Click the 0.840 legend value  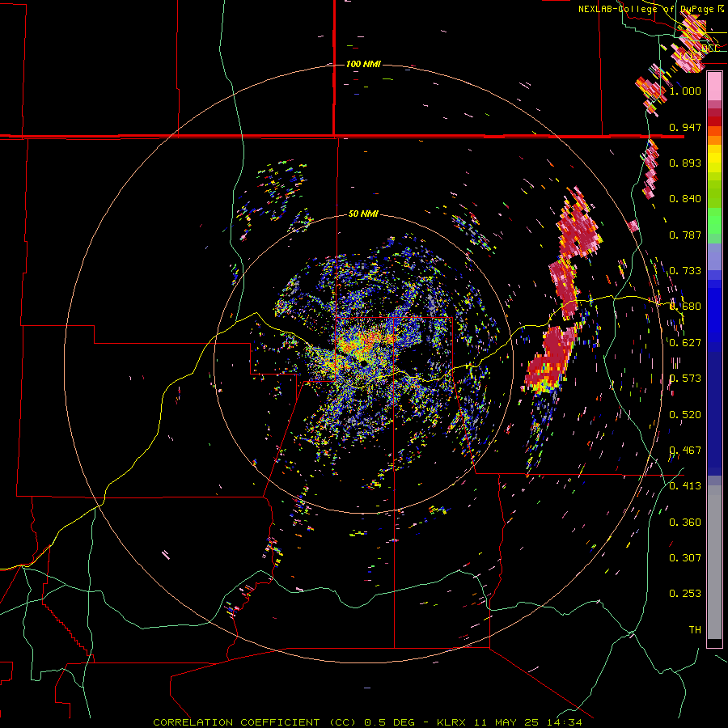[x=685, y=199]
